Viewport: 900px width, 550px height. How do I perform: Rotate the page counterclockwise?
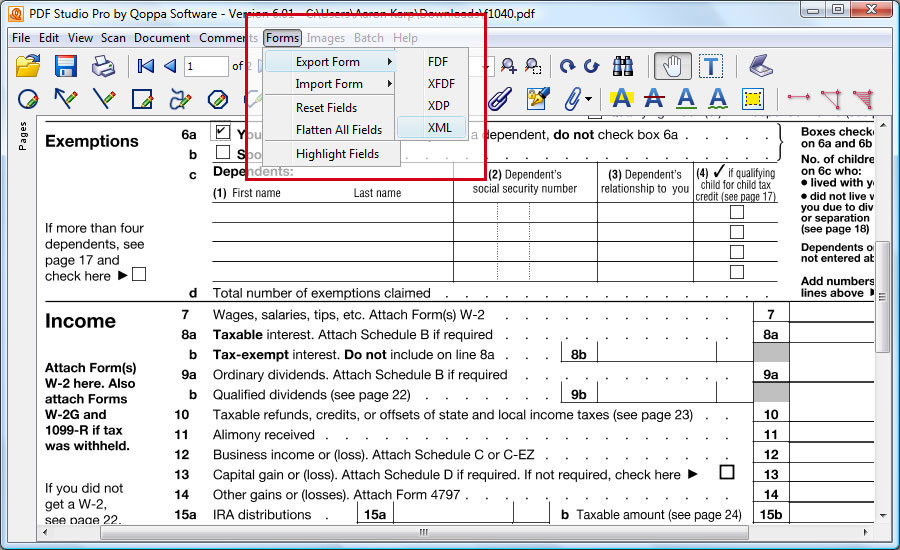(592, 67)
